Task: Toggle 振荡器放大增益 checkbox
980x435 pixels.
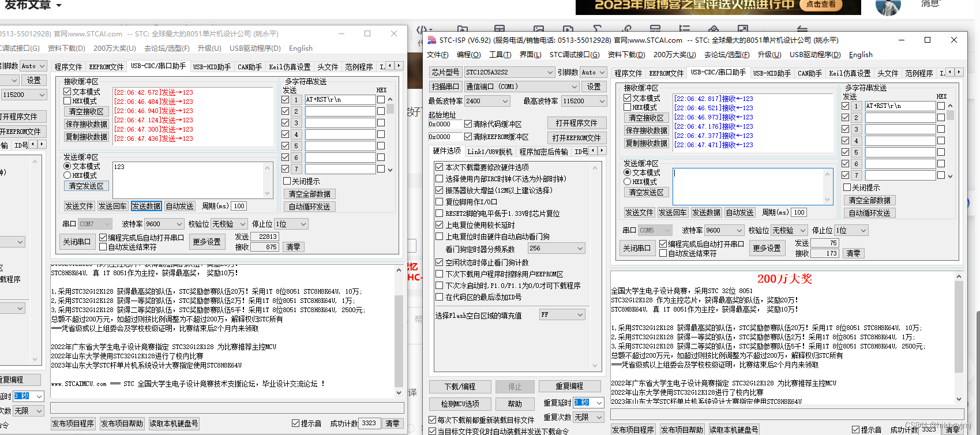Action: pyautogui.click(x=439, y=190)
